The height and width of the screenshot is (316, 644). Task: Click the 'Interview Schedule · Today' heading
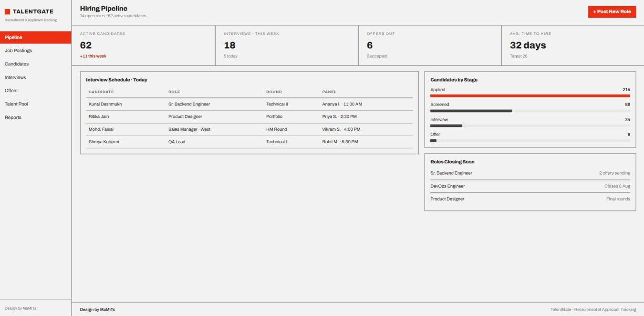[x=116, y=80]
